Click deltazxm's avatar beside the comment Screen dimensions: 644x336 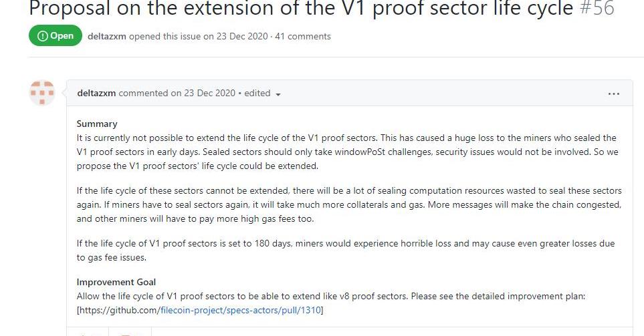point(42,94)
